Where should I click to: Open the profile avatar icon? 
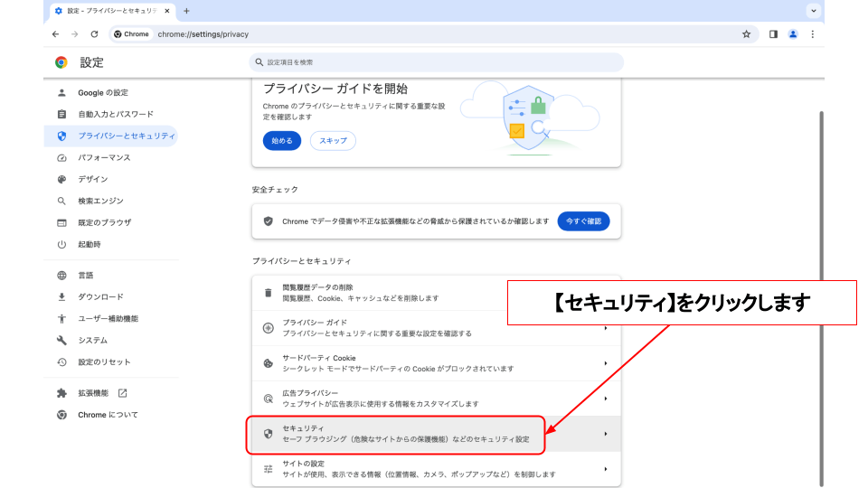tap(793, 34)
